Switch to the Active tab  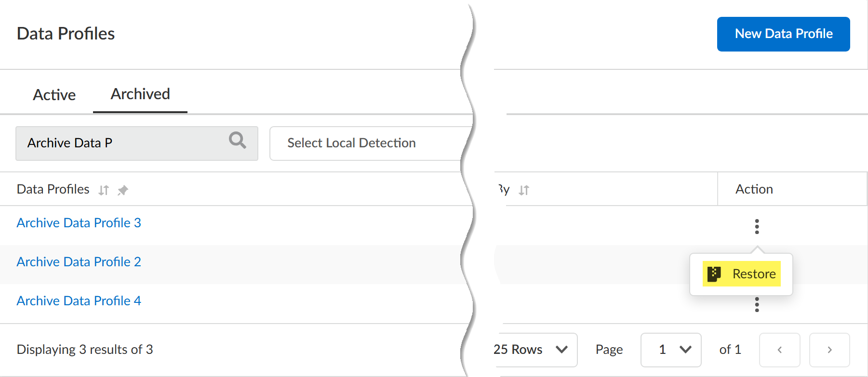tap(54, 95)
